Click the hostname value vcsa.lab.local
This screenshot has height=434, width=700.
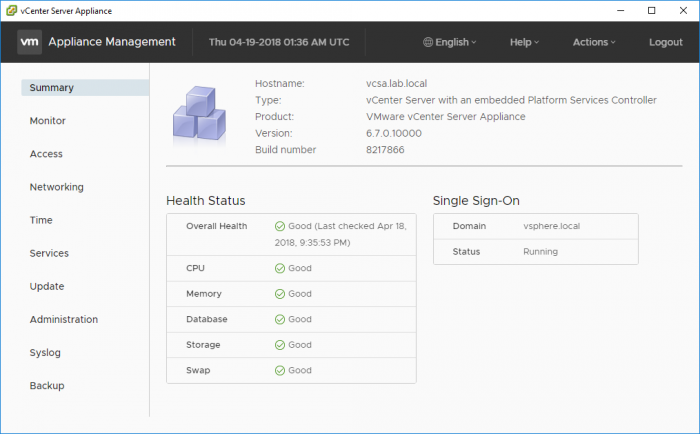[x=396, y=83]
